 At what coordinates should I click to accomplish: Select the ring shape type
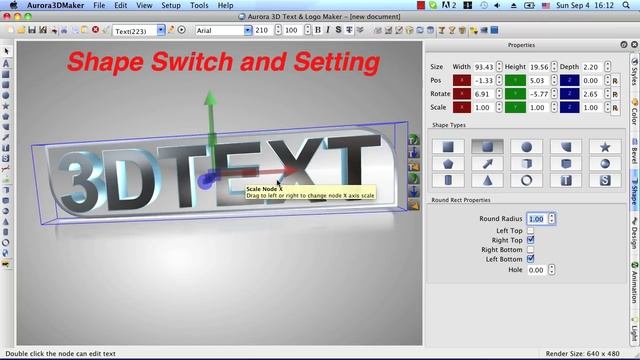click(x=527, y=180)
